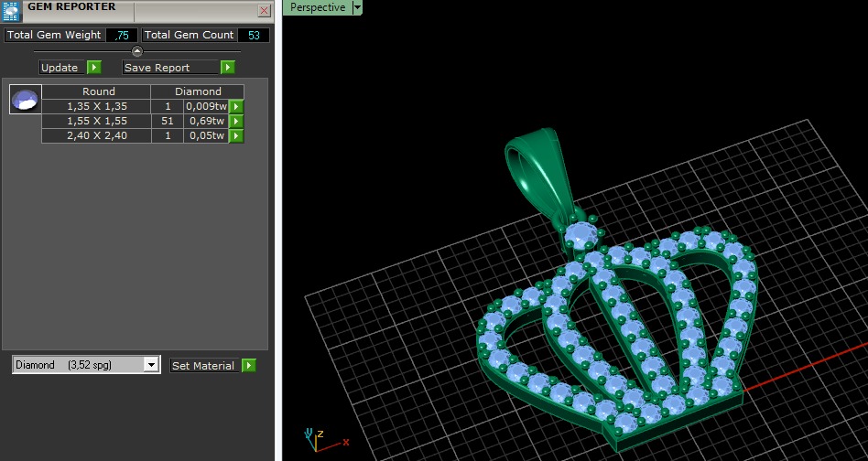This screenshot has width=868, height=461.
Task: Click the Total Gem Weight value field
Action: coord(121,36)
